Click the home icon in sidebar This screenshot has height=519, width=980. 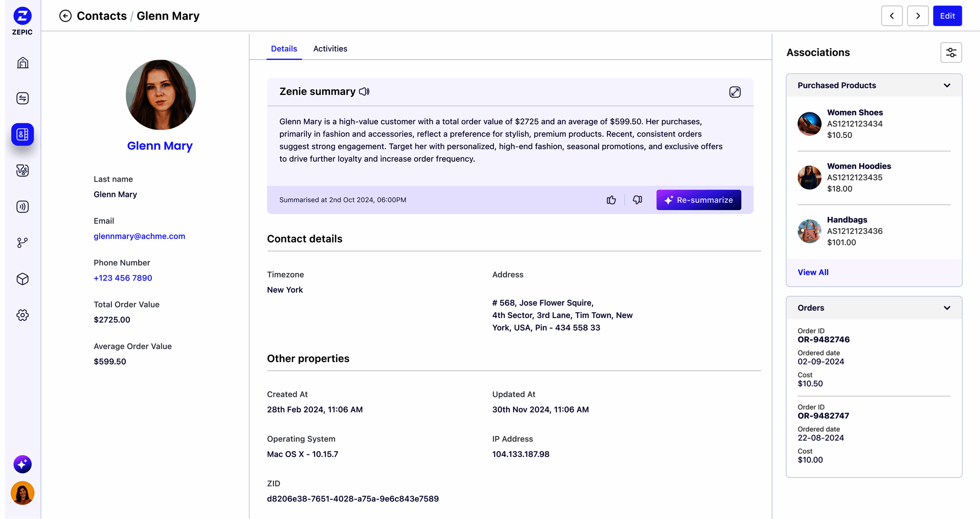23,62
